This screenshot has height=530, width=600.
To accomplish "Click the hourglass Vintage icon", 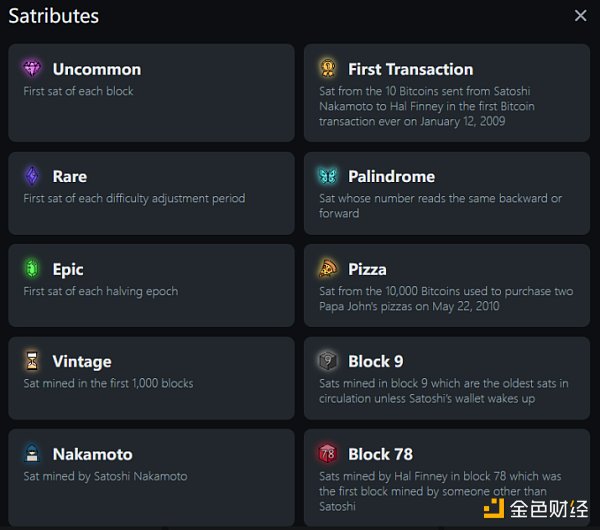I will point(32,361).
